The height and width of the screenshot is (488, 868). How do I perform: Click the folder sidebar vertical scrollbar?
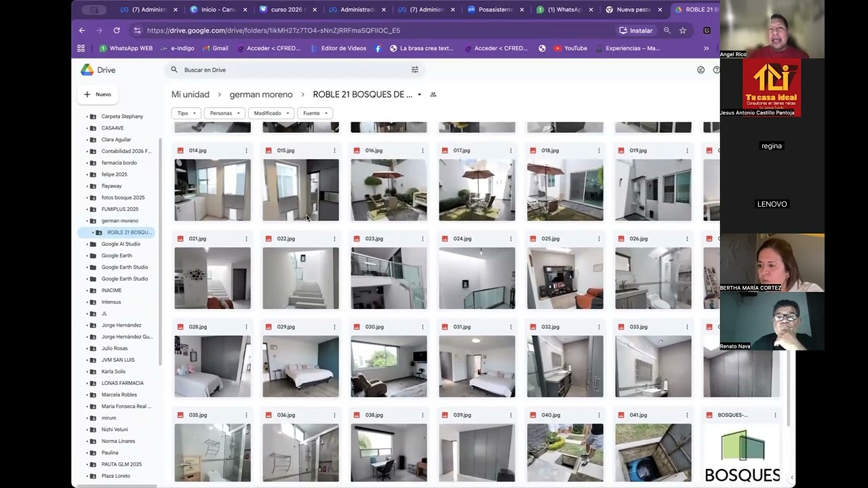160,251
